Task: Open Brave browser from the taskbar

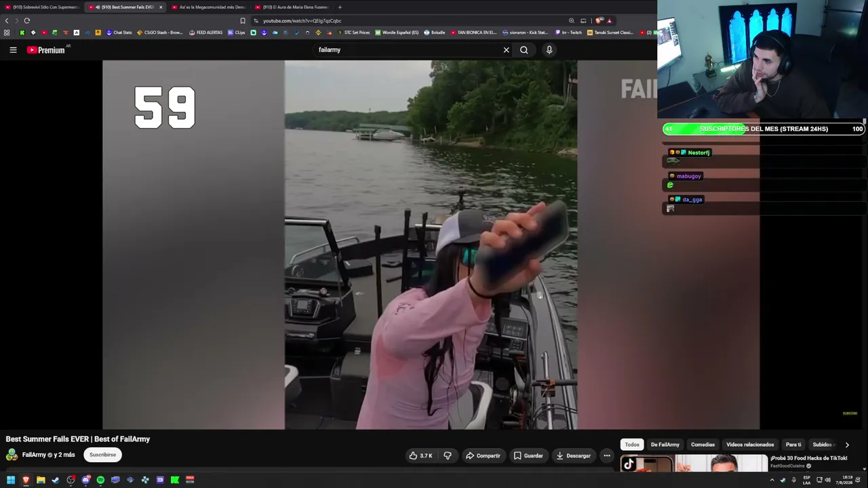Action: pyautogui.click(x=26, y=480)
